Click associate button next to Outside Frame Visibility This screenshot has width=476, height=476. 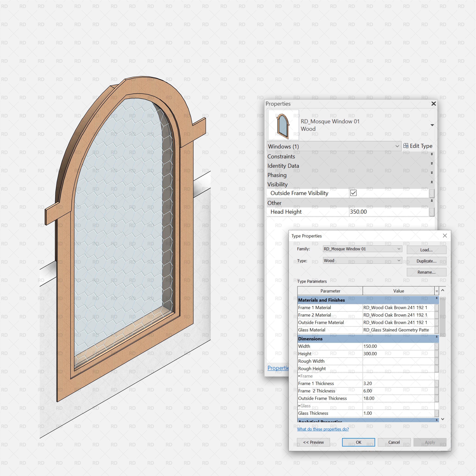tap(432, 193)
